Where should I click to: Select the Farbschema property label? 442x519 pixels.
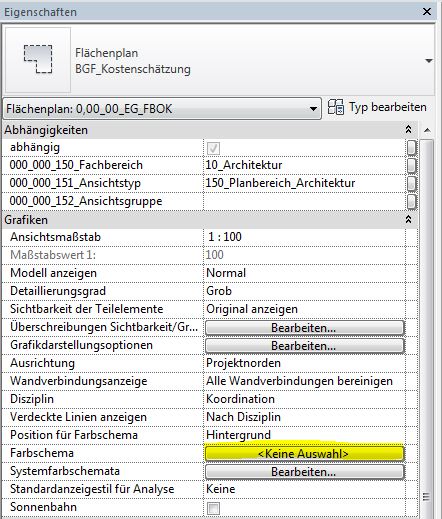pos(42,453)
